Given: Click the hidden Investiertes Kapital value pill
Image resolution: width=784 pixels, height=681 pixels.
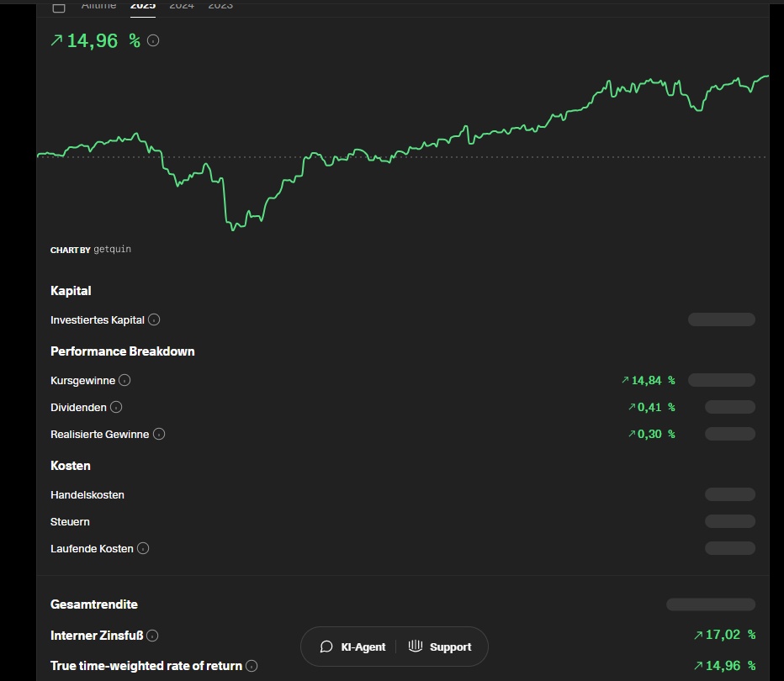Looking at the screenshot, I should coord(721,319).
